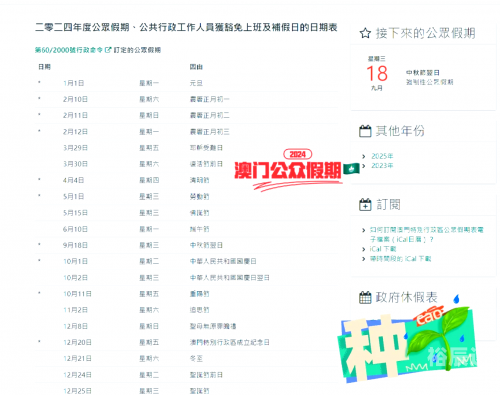Click the 2月10日 date cell
The width and height of the screenshot is (500, 395).
click(x=75, y=99)
